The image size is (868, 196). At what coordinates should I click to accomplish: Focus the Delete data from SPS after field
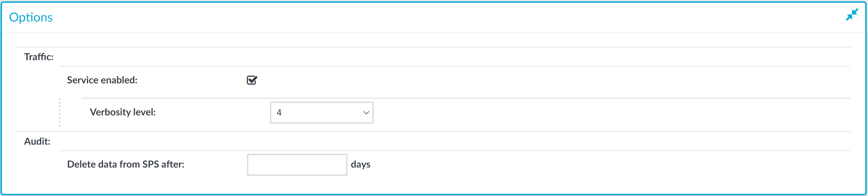tap(297, 165)
